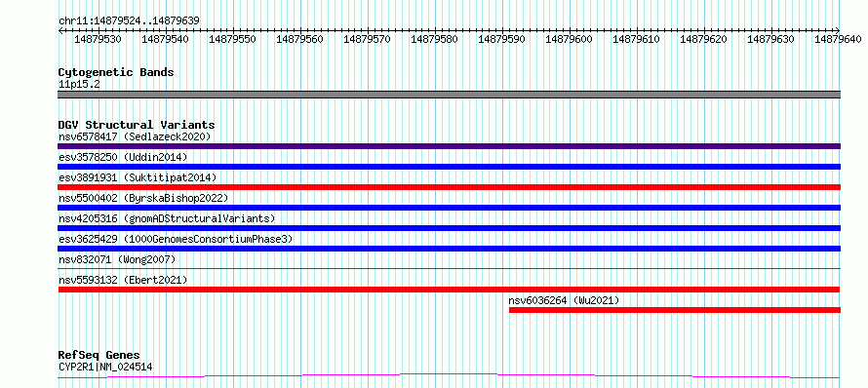Click the Cytogenetic Bands track heading

(116, 72)
